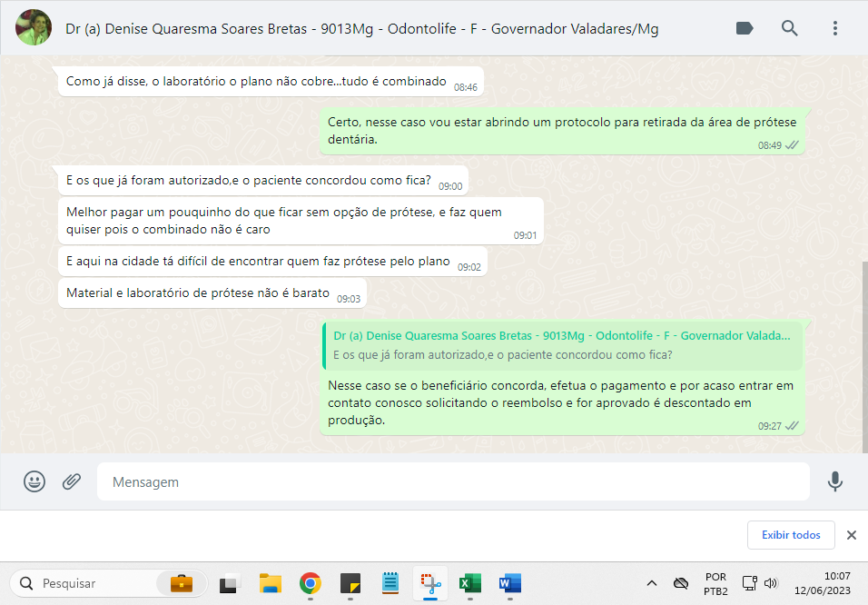Viewport: 868px width, 605px height.
Task: Open Excel from the taskbar
Action: (x=469, y=583)
